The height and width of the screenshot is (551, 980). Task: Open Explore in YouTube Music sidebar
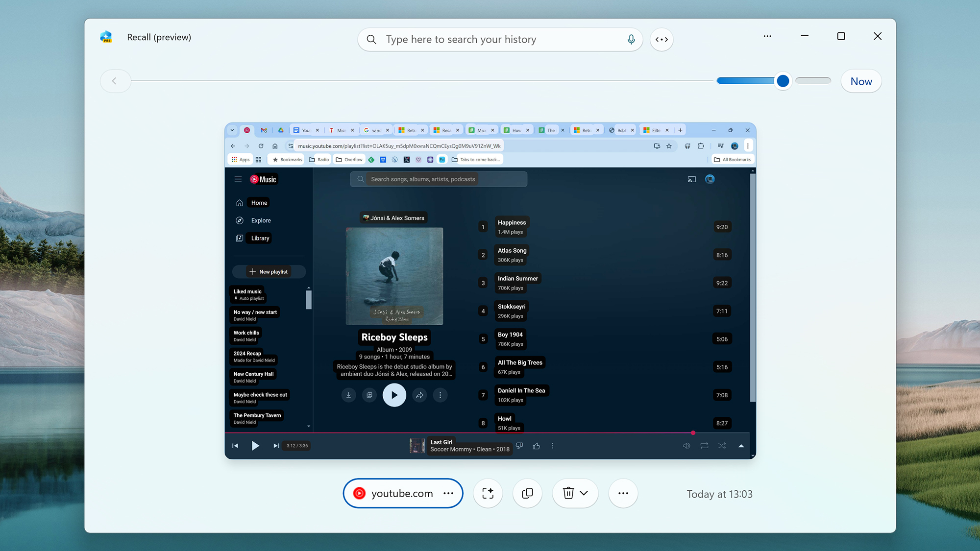pyautogui.click(x=253, y=220)
